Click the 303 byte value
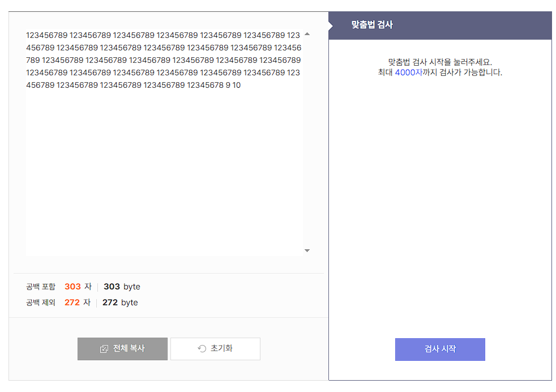 [122, 287]
